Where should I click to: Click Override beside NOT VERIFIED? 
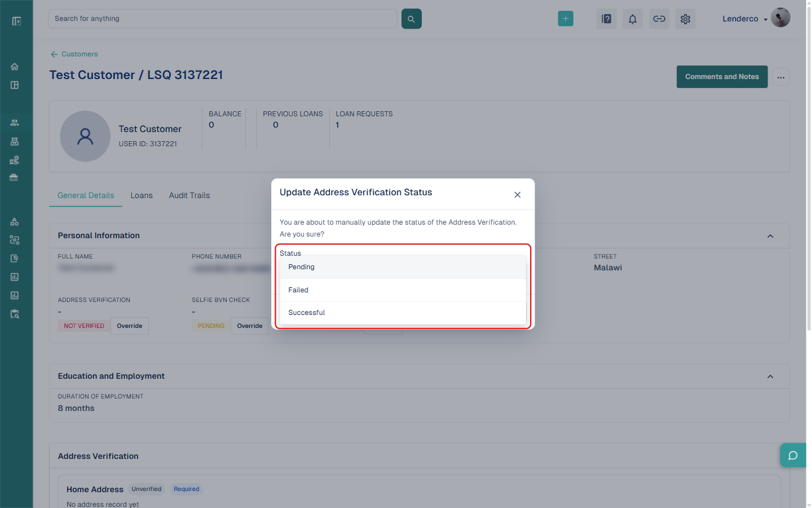point(130,326)
